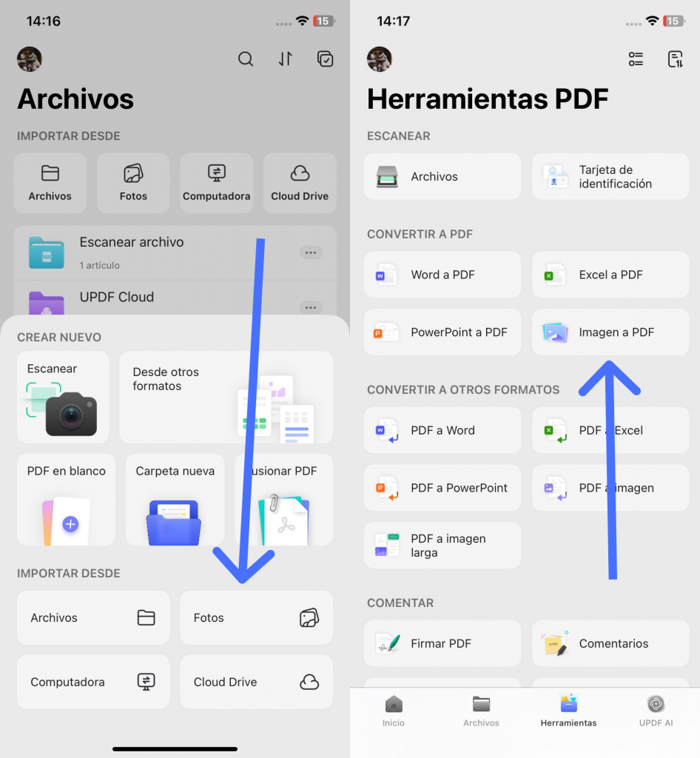Select PDF a Word conversion
Screen dimensions: 700x758
442,430
